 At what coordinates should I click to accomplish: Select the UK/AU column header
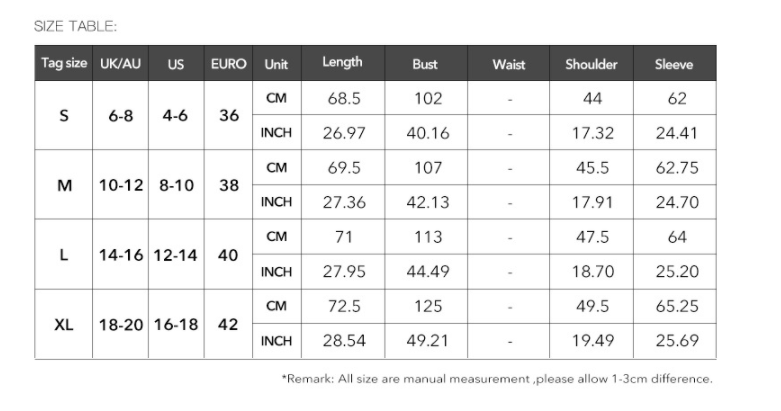pos(121,64)
